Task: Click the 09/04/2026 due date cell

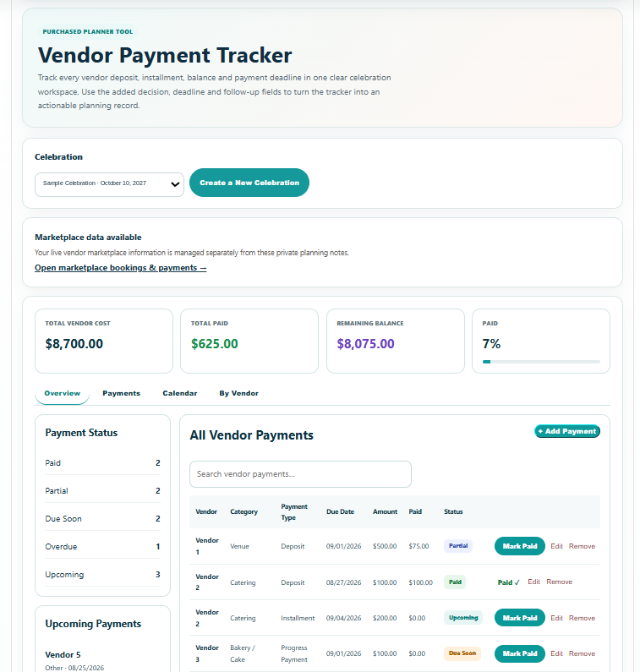Action: coord(343,618)
